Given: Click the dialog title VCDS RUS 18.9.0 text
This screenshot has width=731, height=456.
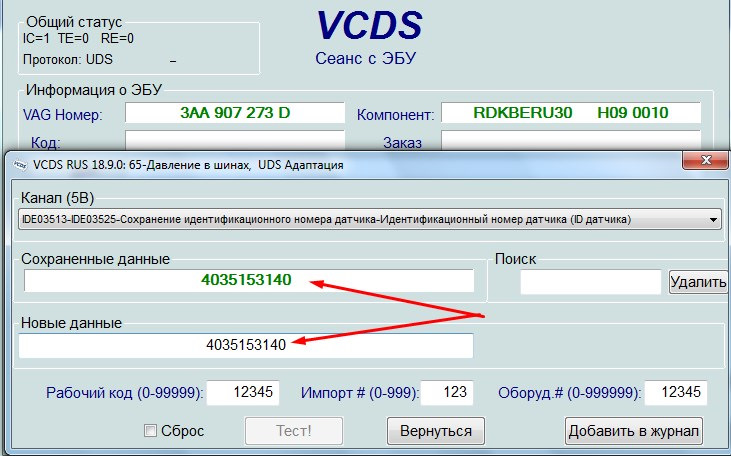Looking at the screenshot, I should (x=188, y=165).
